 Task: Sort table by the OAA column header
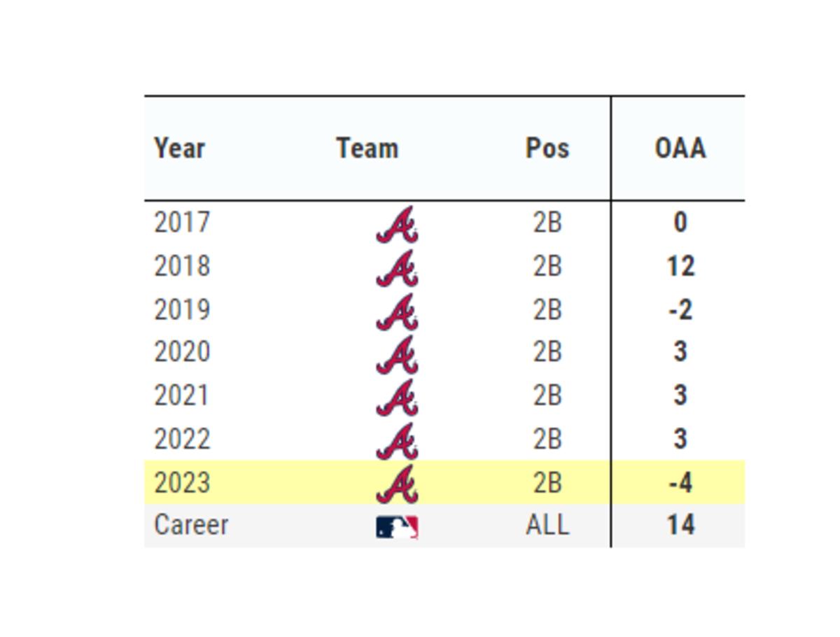(x=680, y=148)
